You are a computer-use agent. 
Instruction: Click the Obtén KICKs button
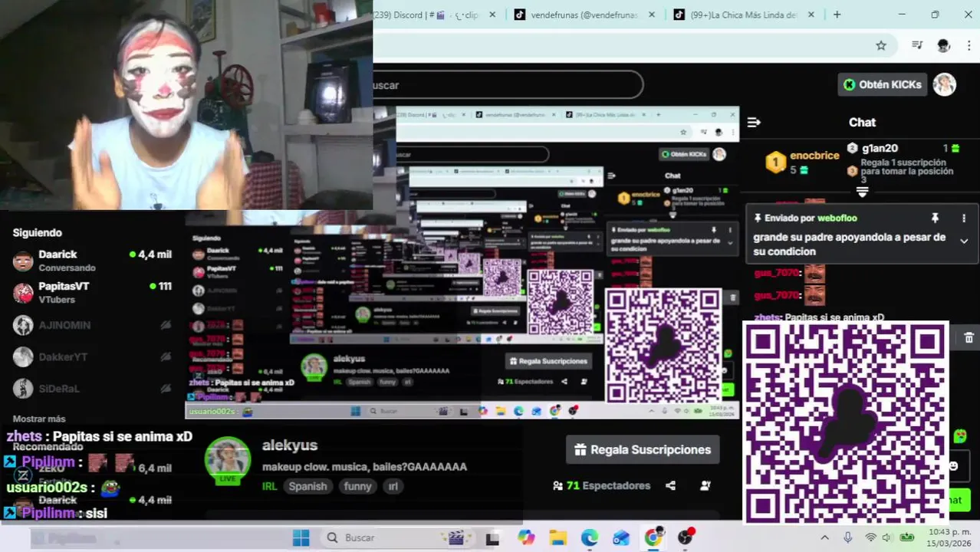882,84
